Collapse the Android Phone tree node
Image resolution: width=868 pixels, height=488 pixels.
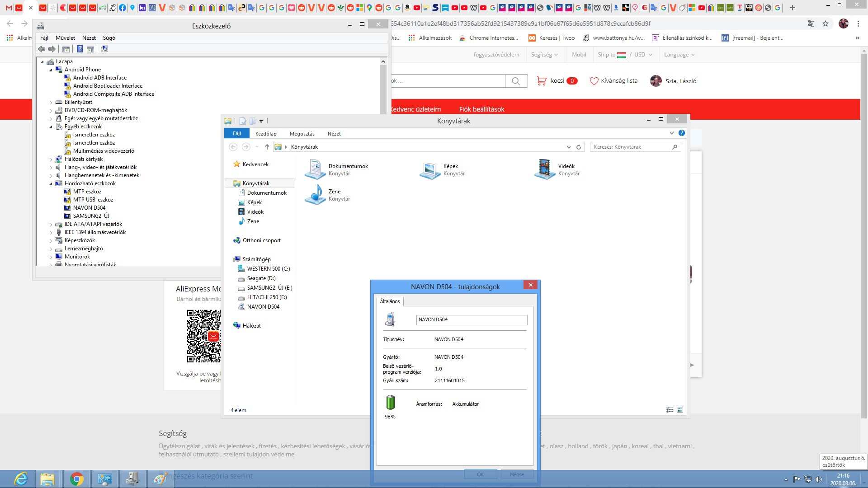pyautogui.click(x=51, y=70)
